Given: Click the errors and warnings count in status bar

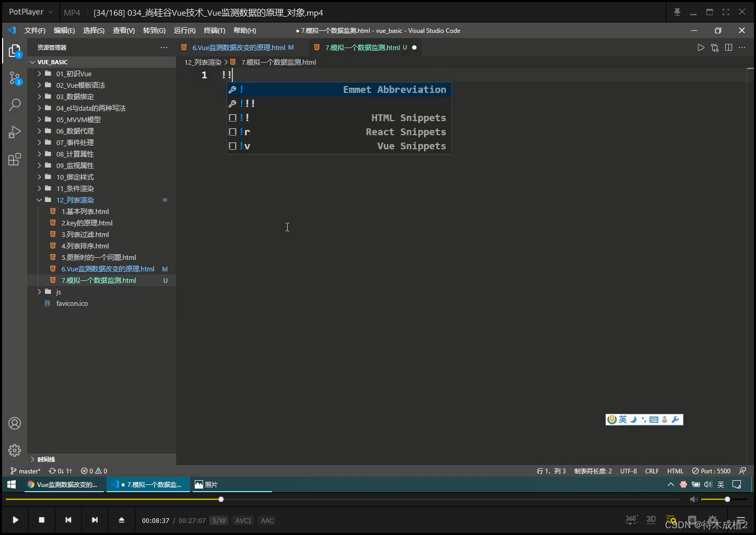Looking at the screenshot, I should [94, 471].
